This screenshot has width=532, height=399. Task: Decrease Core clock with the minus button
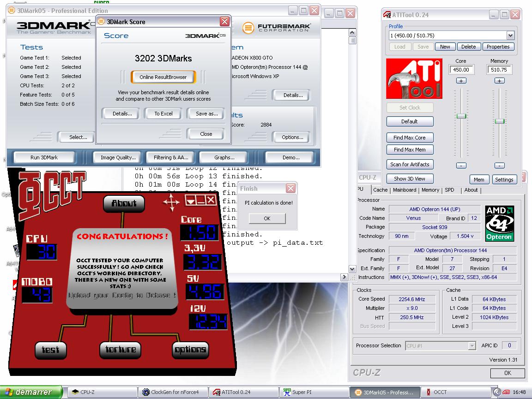pos(461,166)
